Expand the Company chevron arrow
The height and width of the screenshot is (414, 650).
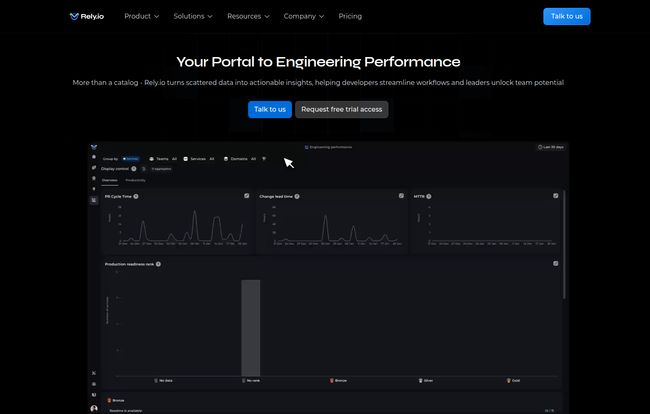[x=322, y=17]
